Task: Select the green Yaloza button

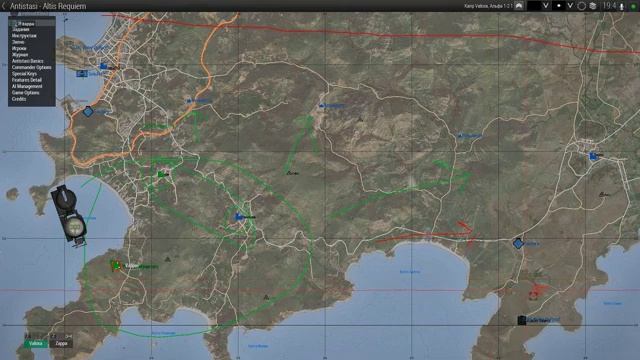Action: pyautogui.click(x=36, y=344)
